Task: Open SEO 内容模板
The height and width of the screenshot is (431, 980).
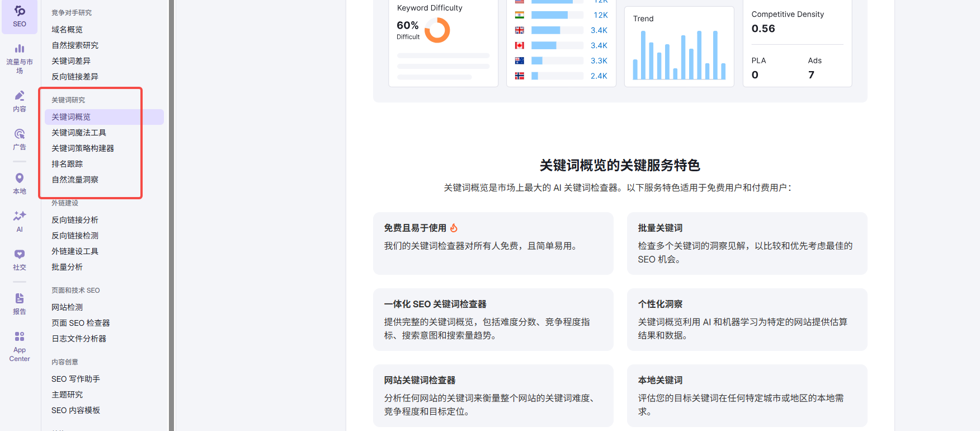Action: click(76, 410)
